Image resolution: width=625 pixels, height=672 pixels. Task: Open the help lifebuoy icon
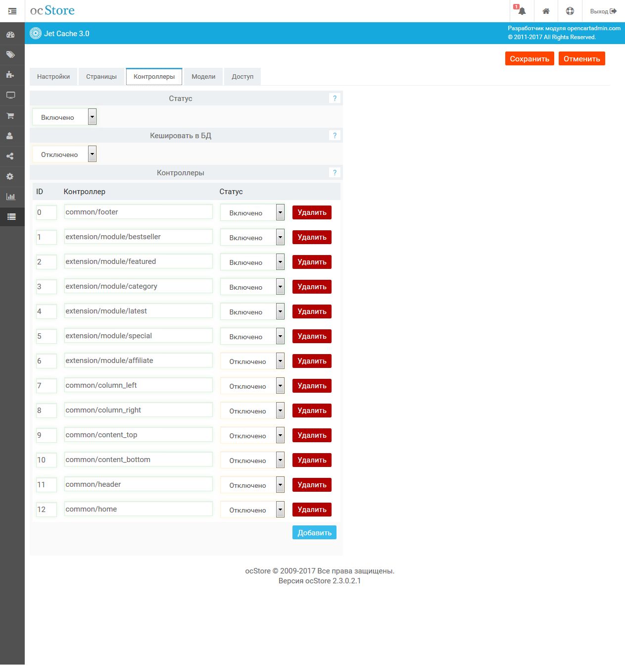click(570, 11)
